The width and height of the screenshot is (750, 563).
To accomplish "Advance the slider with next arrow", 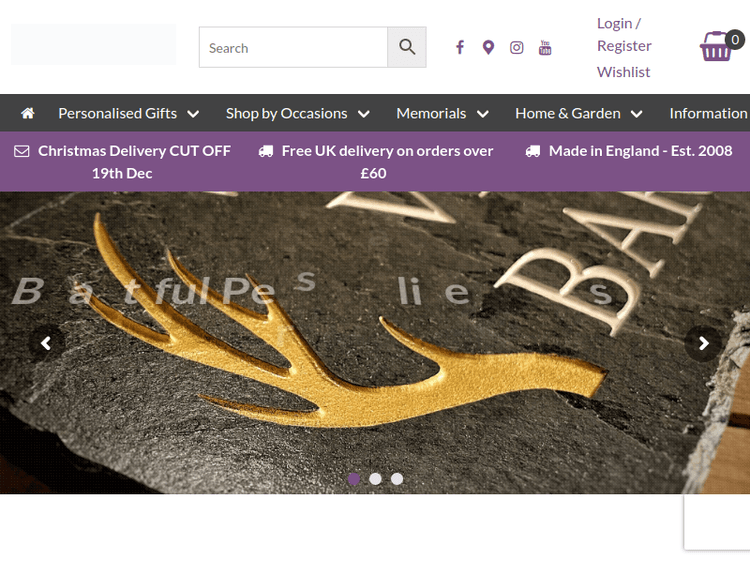I will click(x=703, y=343).
